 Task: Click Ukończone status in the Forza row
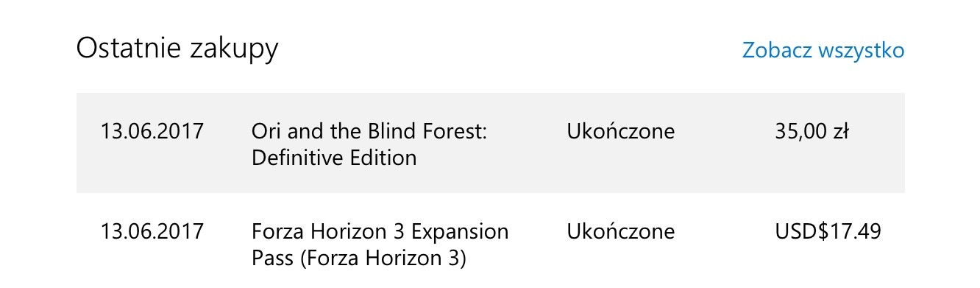621,232
